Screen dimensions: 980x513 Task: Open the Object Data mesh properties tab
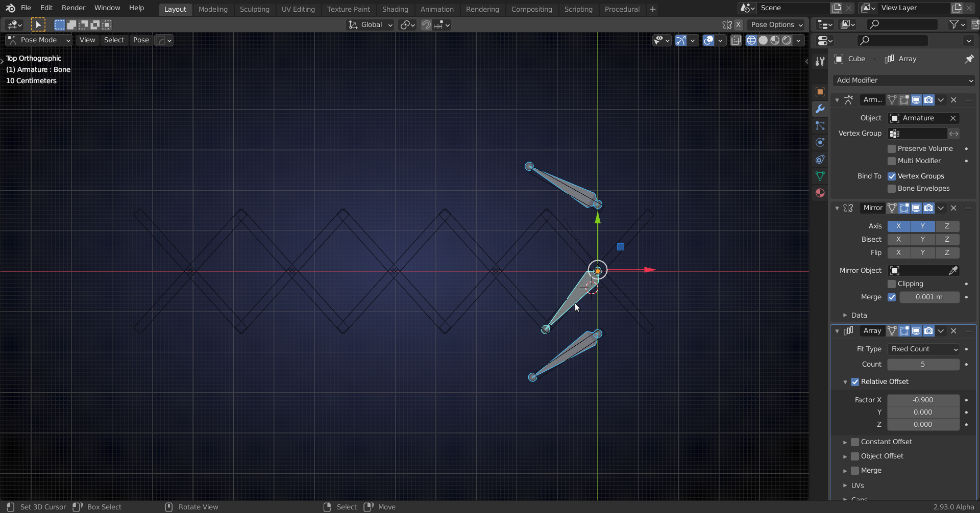click(820, 176)
